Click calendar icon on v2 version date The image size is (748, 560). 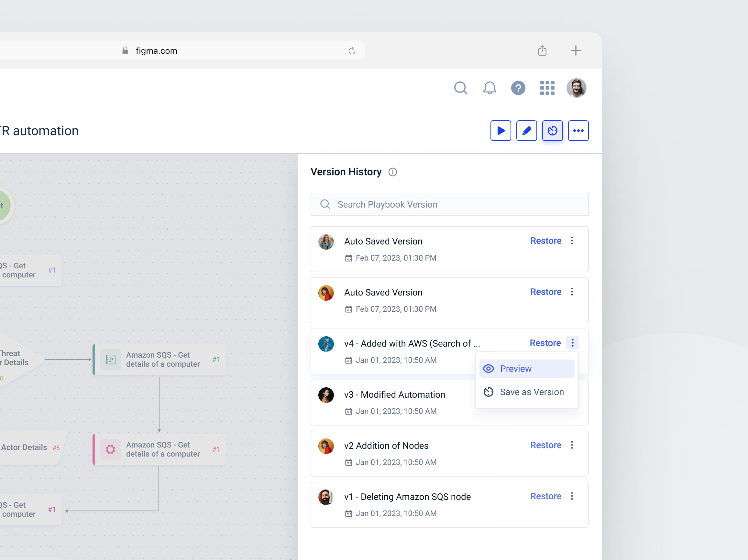point(348,462)
